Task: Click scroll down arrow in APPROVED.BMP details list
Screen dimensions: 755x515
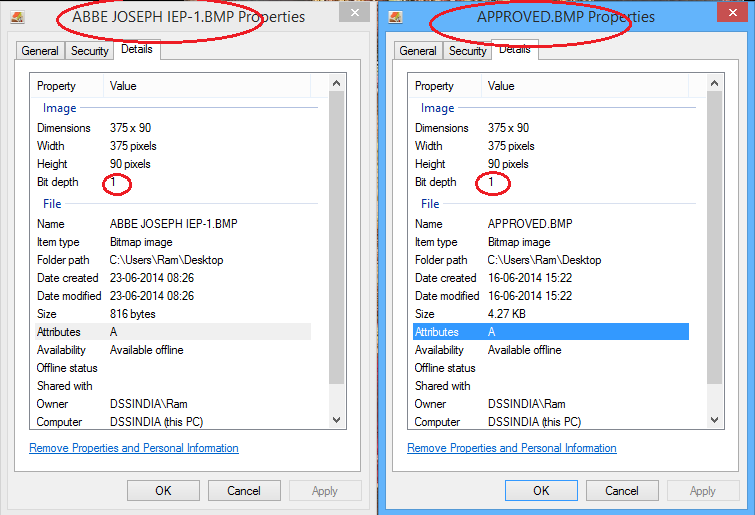Action: tap(715, 420)
